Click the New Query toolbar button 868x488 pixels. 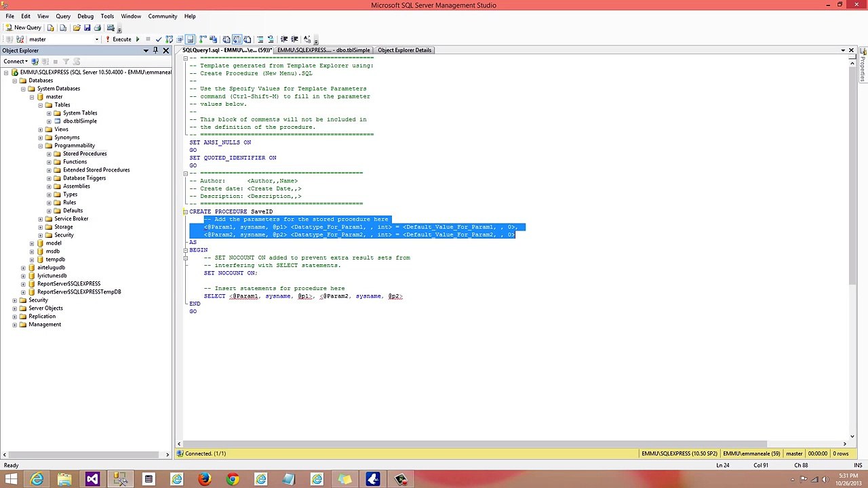24,28
